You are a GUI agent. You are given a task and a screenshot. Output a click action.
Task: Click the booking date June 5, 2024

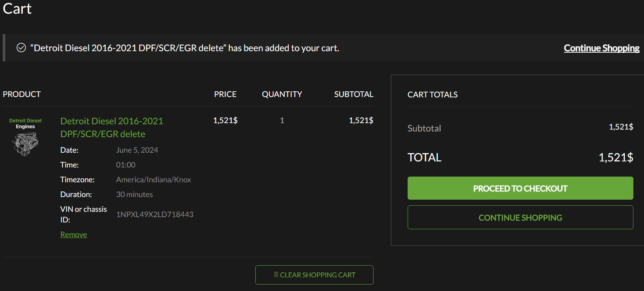click(x=137, y=150)
